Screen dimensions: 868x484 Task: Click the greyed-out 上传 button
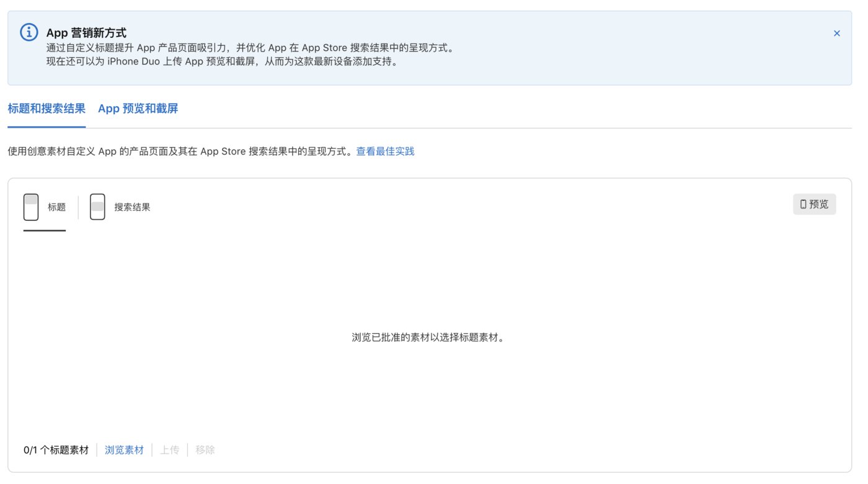[x=170, y=450]
